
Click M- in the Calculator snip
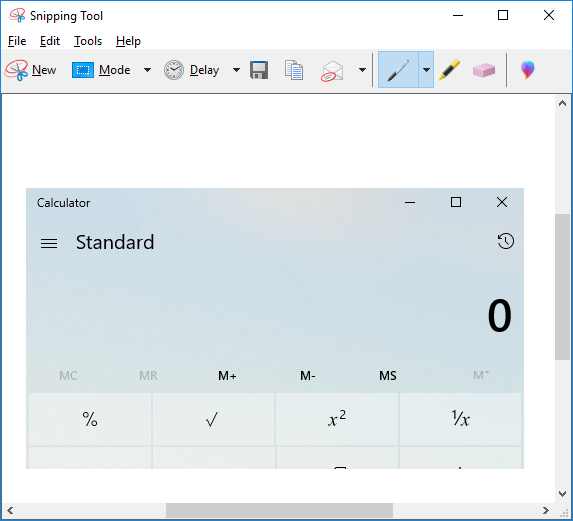[308, 376]
